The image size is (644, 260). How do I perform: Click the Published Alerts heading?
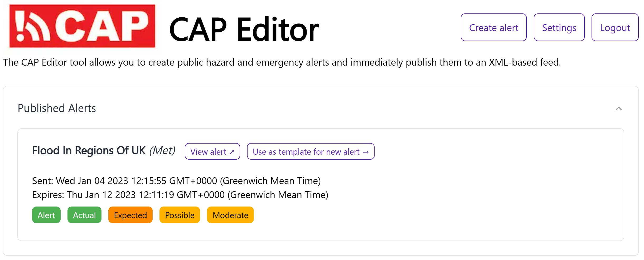(x=56, y=108)
